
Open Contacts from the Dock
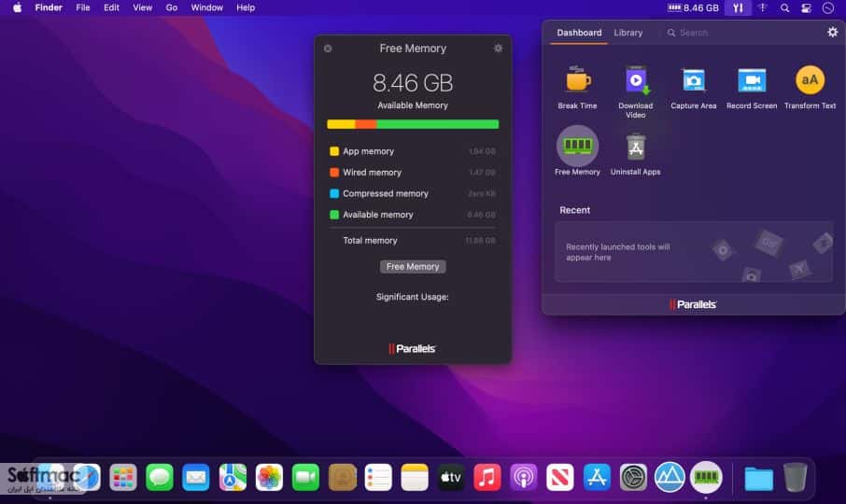(x=342, y=477)
